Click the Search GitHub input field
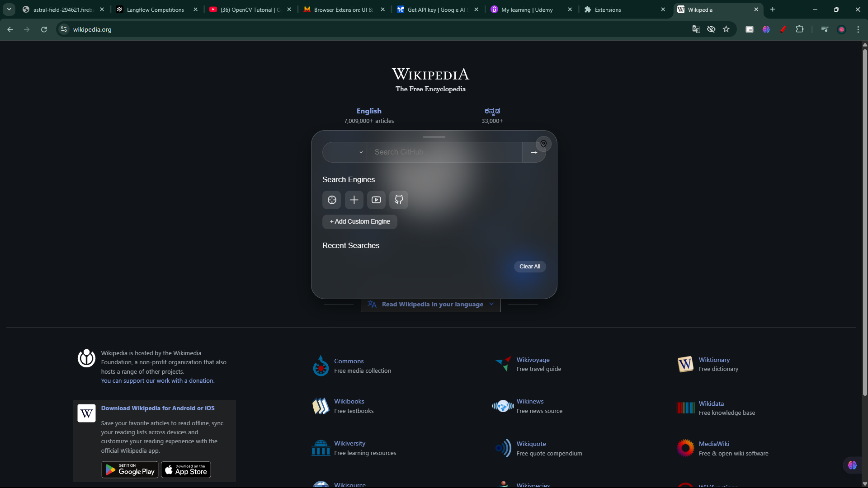 444,152
